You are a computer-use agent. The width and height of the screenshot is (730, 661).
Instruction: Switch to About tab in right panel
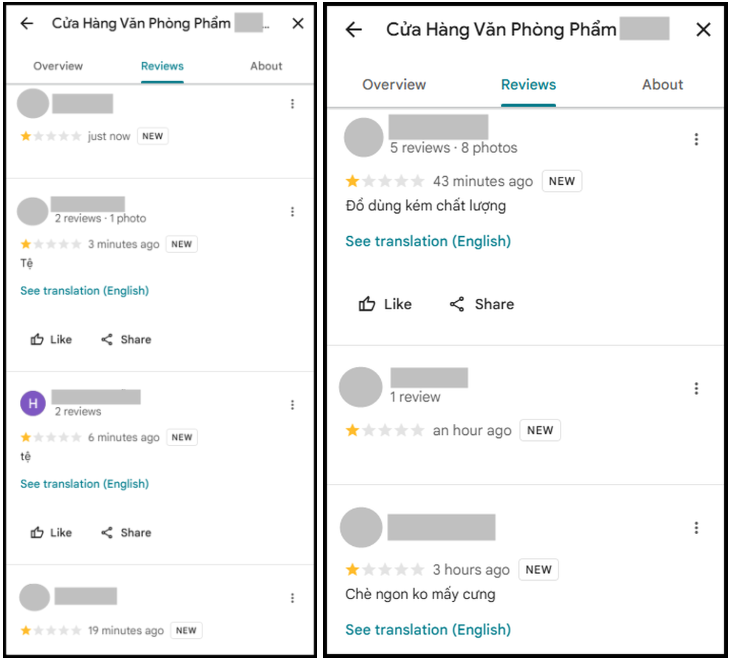(662, 85)
